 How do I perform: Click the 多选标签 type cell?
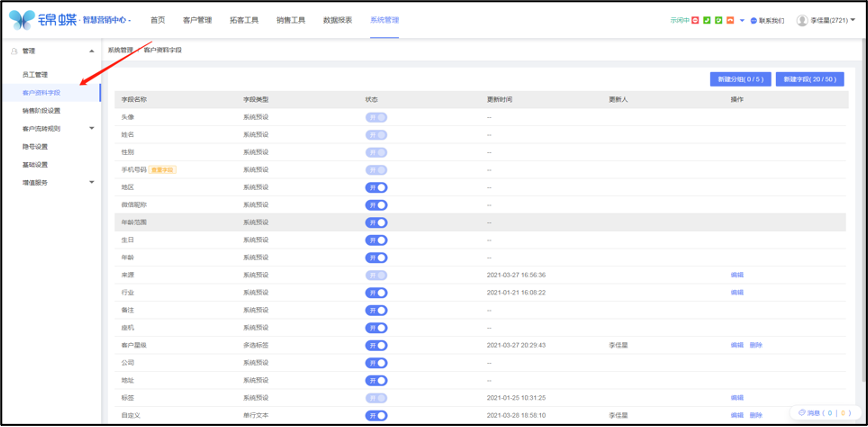click(256, 345)
